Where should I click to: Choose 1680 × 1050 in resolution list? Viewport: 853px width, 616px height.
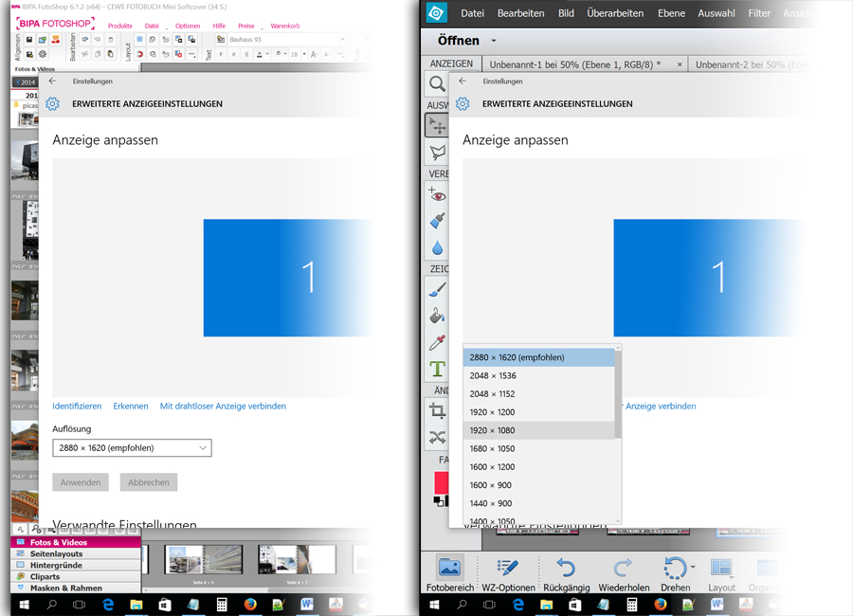click(x=538, y=448)
